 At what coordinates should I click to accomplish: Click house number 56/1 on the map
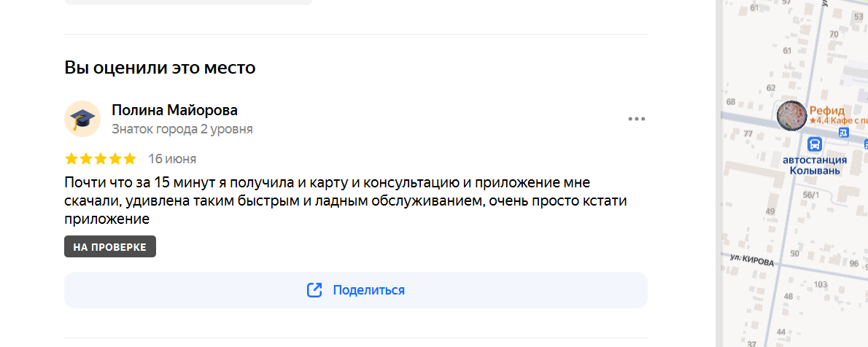click(x=810, y=195)
